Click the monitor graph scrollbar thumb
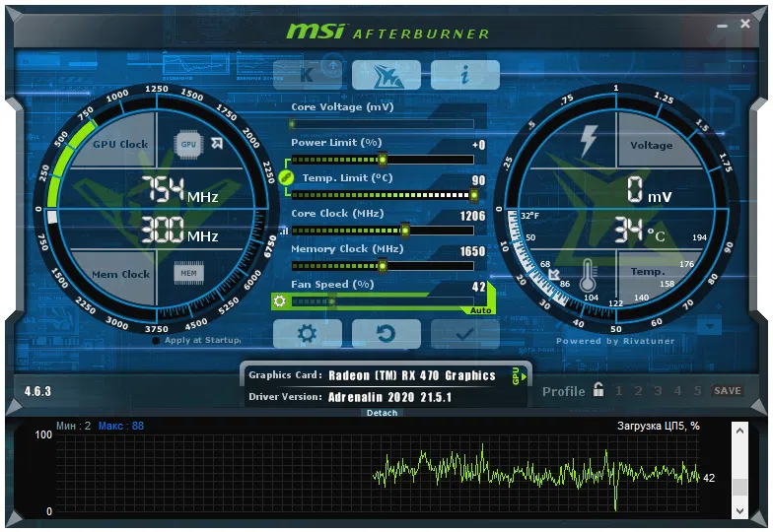The width and height of the screenshot is (773, 532). (739, 487)
